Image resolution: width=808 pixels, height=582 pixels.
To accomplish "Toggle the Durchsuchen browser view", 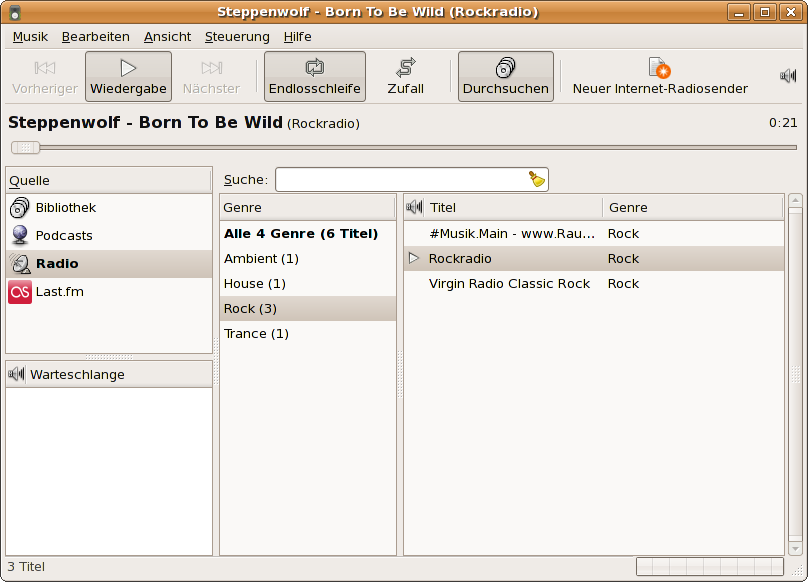I will [x=505, y=77].
